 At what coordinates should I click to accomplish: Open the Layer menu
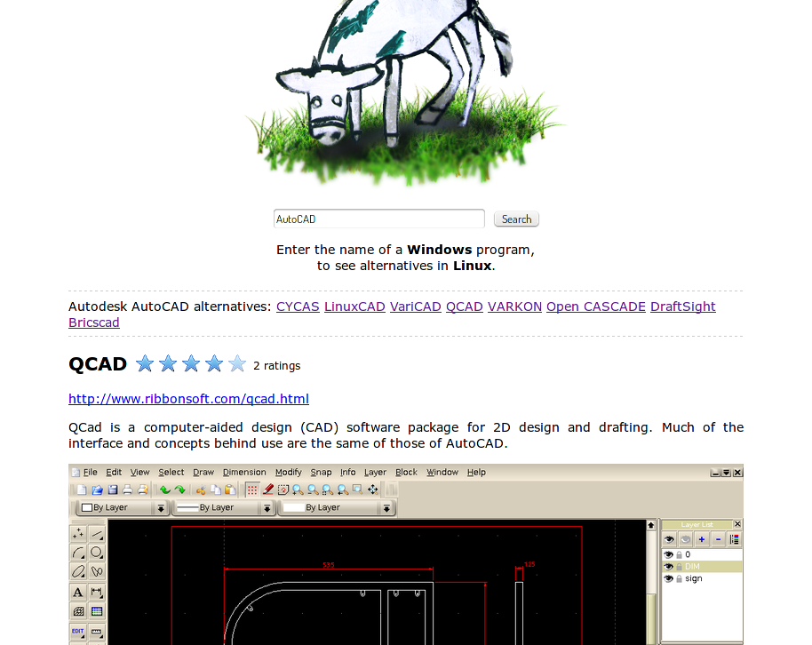pos(376,473)
